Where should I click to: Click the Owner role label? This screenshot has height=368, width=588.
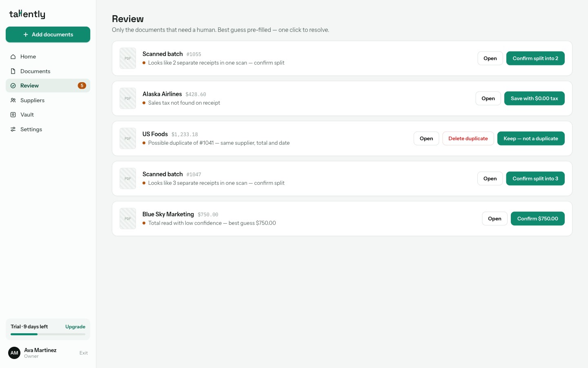pyautogui.click(x=31, y=356)
